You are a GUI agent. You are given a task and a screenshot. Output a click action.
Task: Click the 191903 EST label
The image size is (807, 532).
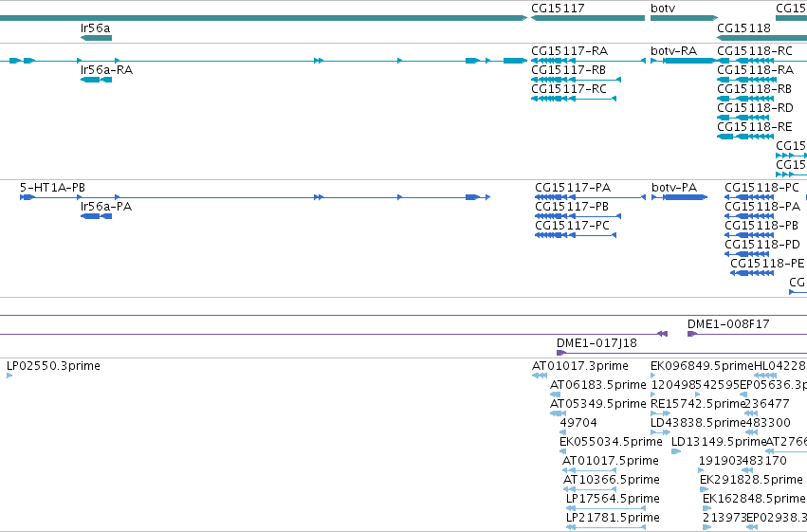click(720, 461)
